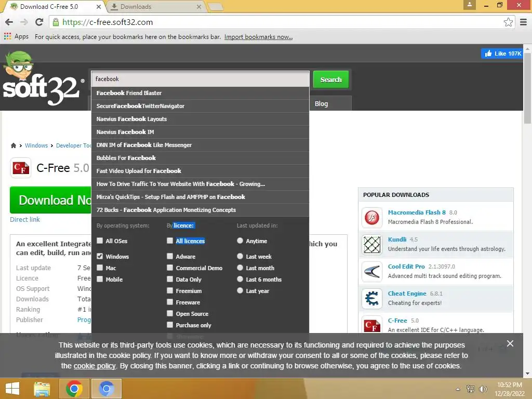The image size is (532, 399).
Task: Select the Last month radio button
Action: pos(240,268)
